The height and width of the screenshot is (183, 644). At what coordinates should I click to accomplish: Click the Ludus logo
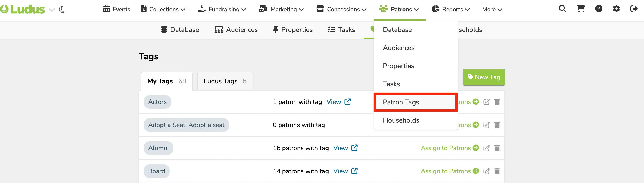tap(23, 9)
